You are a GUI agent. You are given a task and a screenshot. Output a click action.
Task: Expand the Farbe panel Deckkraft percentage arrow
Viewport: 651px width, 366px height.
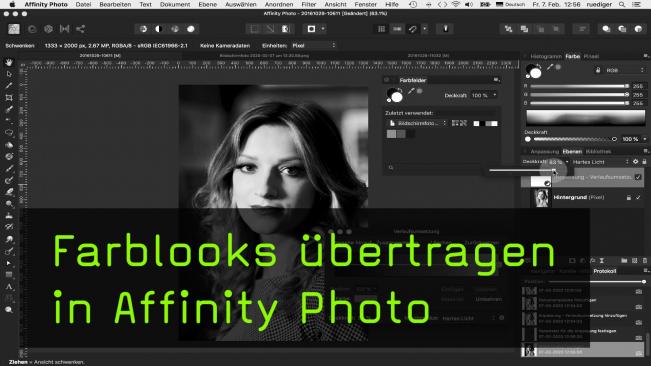(644, 139)
